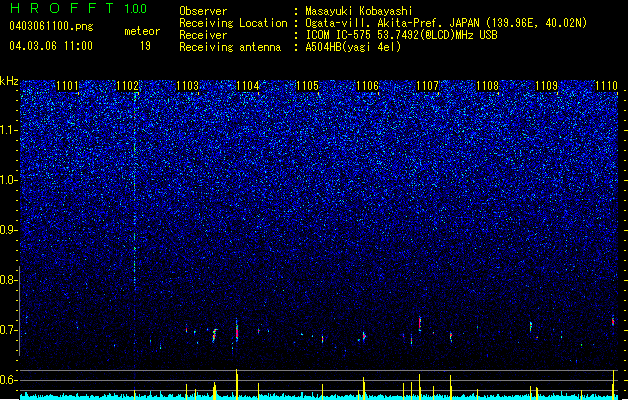The width and height of the screenshot is (629, 400).
Task: Click the 1105 time marker
Action: (x=307, y=86)
